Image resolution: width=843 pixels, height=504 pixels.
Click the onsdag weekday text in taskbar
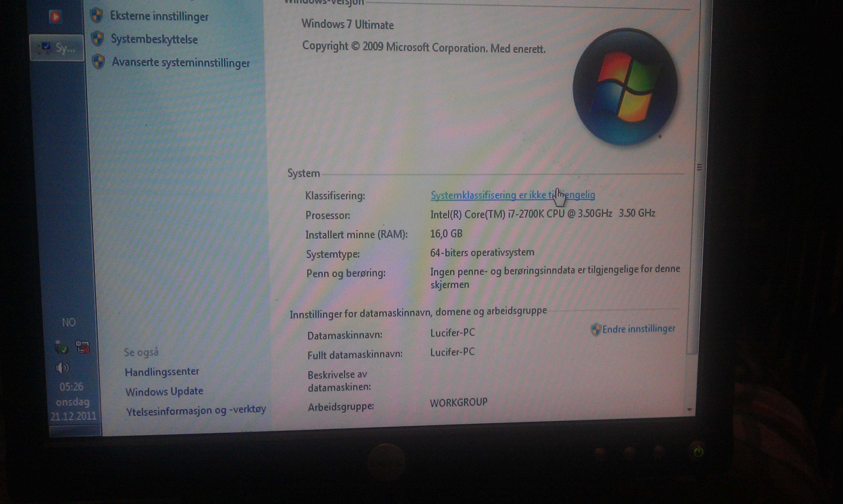click(72, 402)
